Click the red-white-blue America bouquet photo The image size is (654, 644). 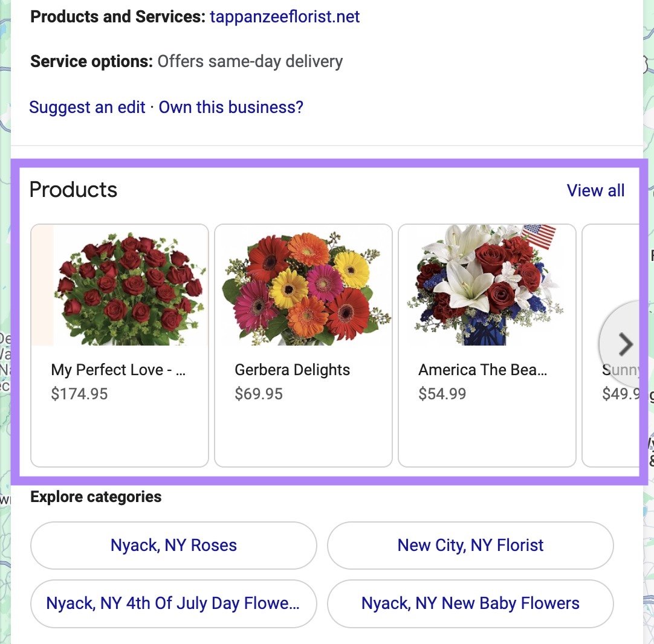(487, 285)
